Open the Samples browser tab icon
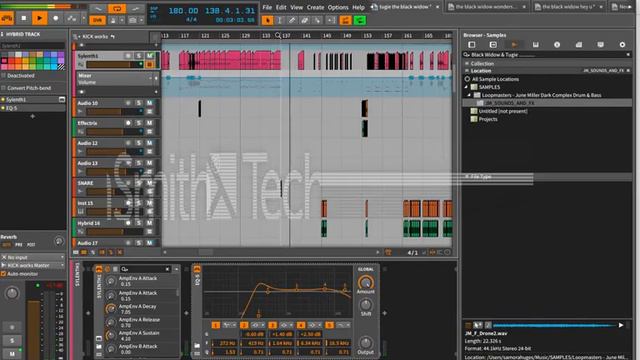Image resolution: width=640 pixels, height=360 pixels. click(x=514, y=44)
